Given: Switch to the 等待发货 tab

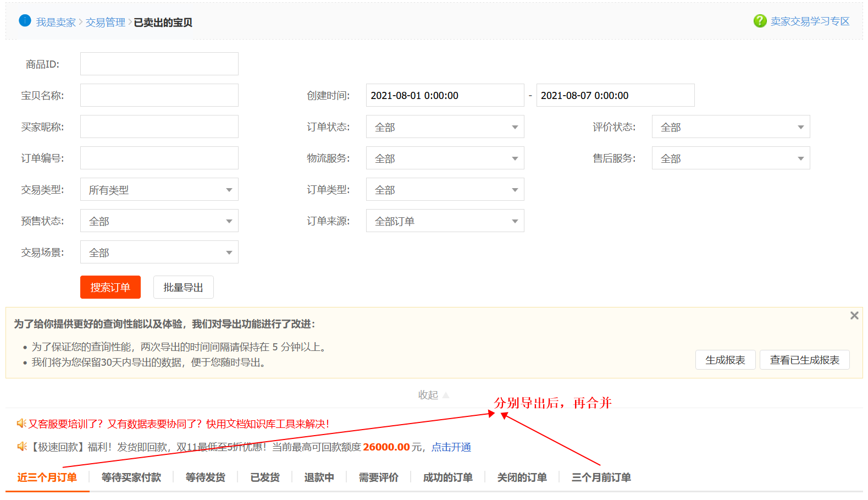Looking at the screenshot, I should click(x=205, y=477).
